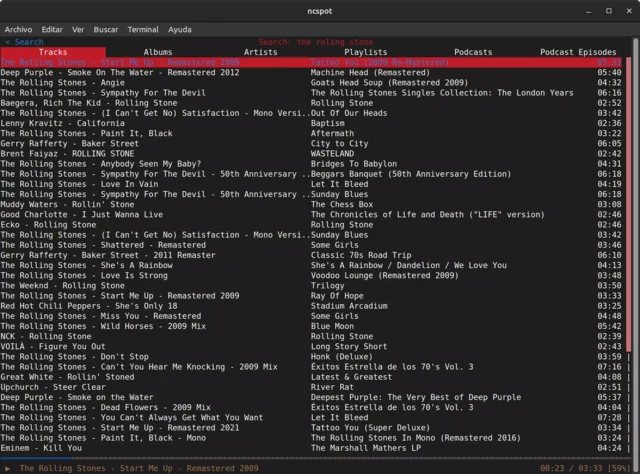Screen dimensions: 640x474
Task: Switch to the Podcast Episodes tab
Action: [x=578, y=52]
